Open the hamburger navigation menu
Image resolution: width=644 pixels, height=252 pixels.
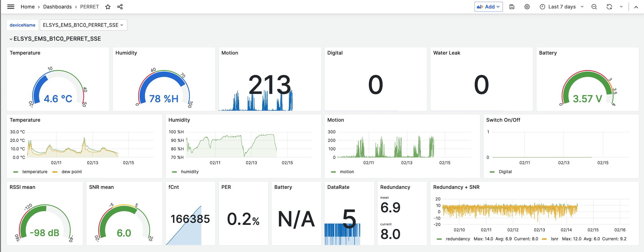[11, 7]
